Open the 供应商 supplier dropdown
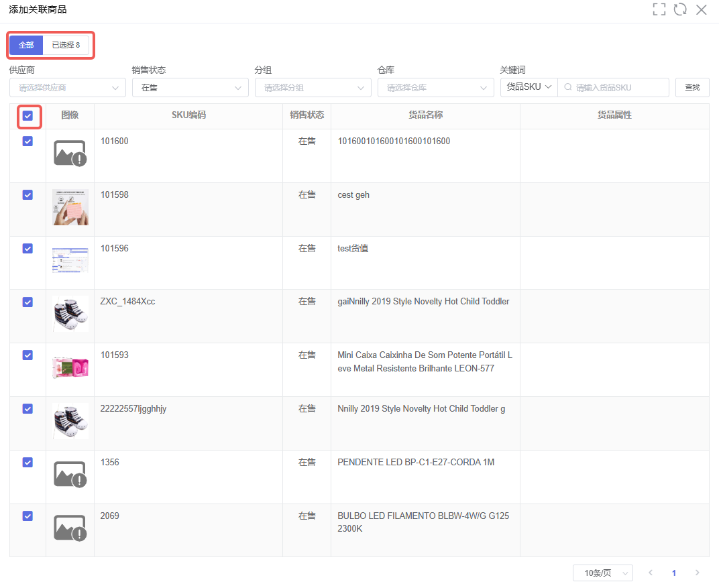Image resolution: width=719 pixels, height=588 pixels. pyautogui.click(x=67, y=88)
